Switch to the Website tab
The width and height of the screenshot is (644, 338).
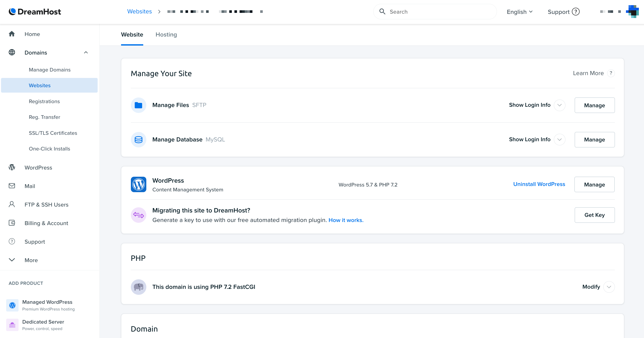(x=132, y=35)
